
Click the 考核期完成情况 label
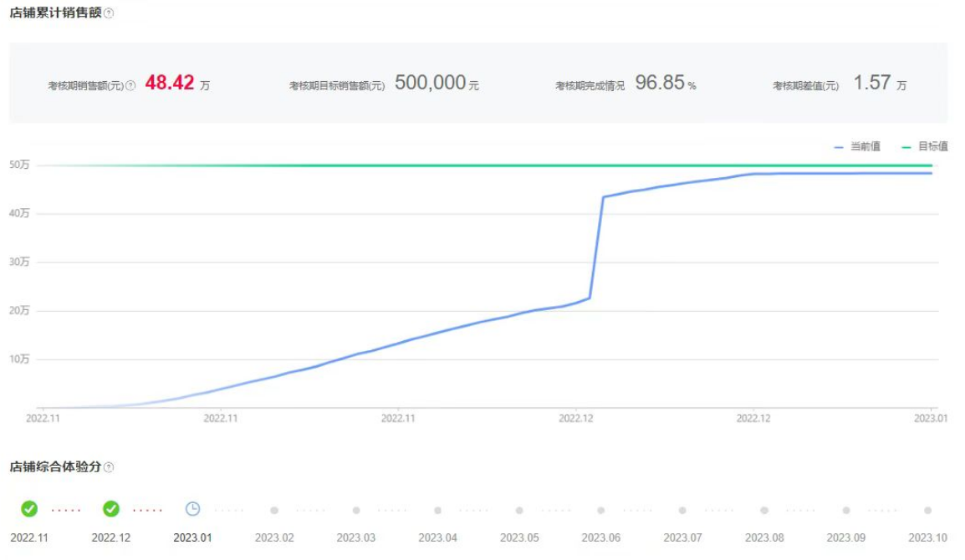click(590, 85)
